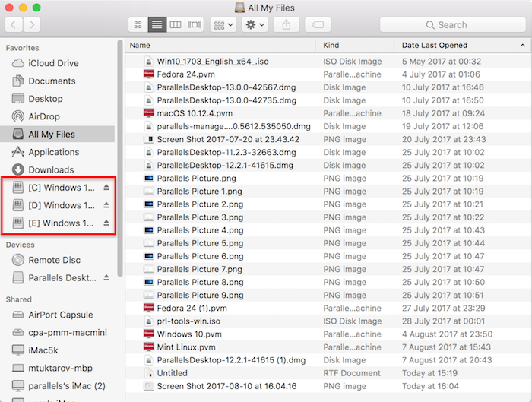This screenshot has height=402, width=532.
Task: Select ParallelsDesktop-11.2.3-32663.dmg
Action: (x=328, y=152)
